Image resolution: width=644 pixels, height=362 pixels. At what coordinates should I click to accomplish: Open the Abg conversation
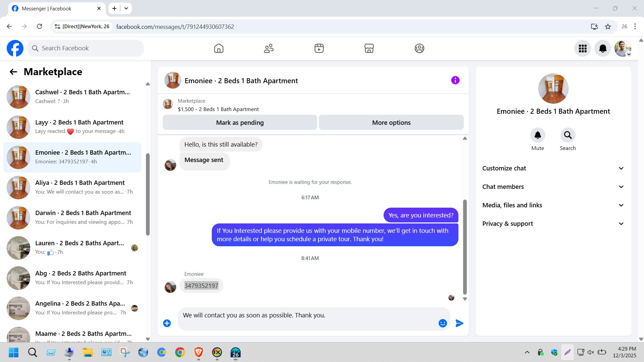click(72, 278)
